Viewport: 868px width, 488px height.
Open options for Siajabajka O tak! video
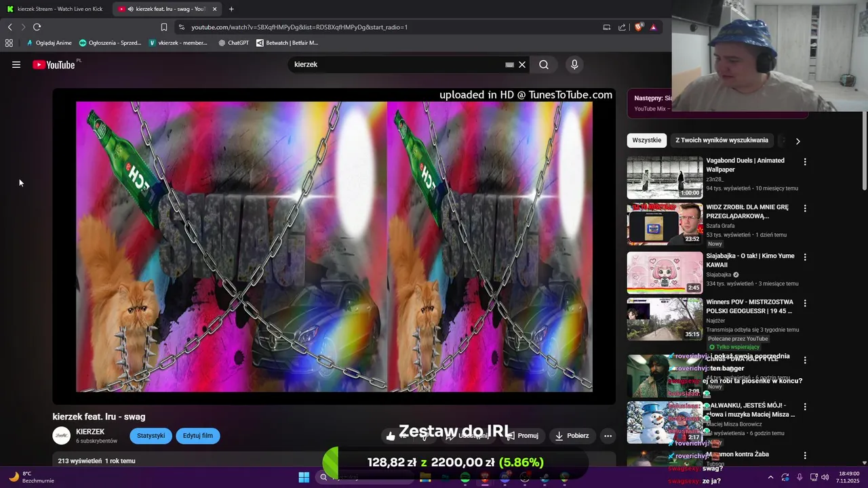(x=805, y=257)
